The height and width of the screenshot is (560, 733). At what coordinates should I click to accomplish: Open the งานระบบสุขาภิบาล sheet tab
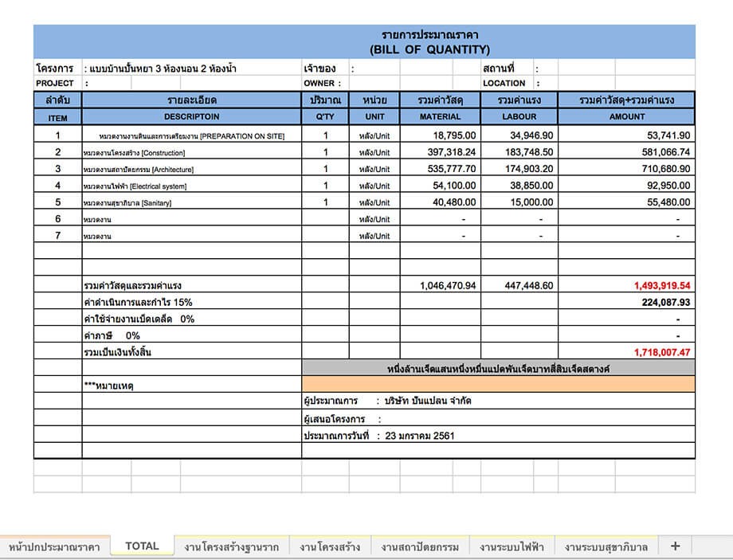(x=606, y=547)
